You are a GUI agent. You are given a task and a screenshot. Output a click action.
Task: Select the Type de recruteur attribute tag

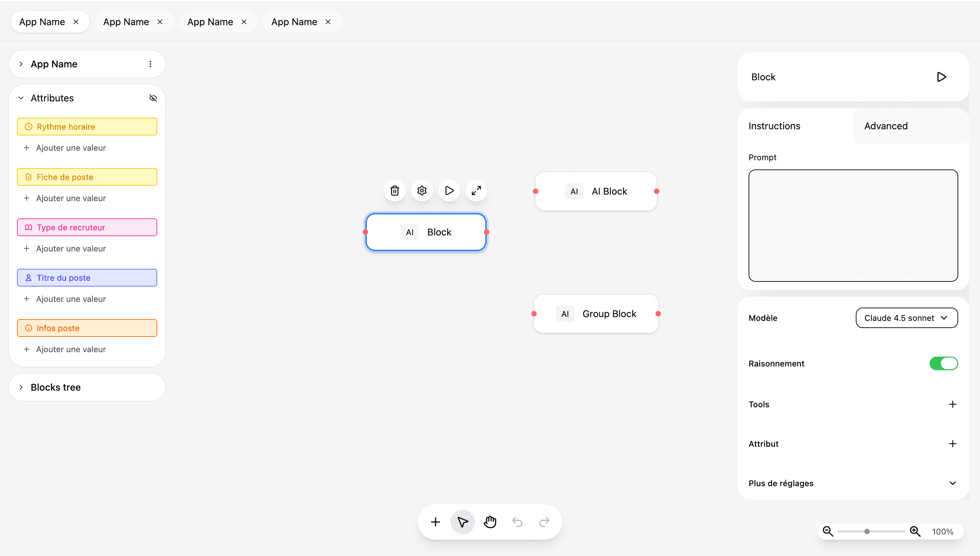point(87,228)
